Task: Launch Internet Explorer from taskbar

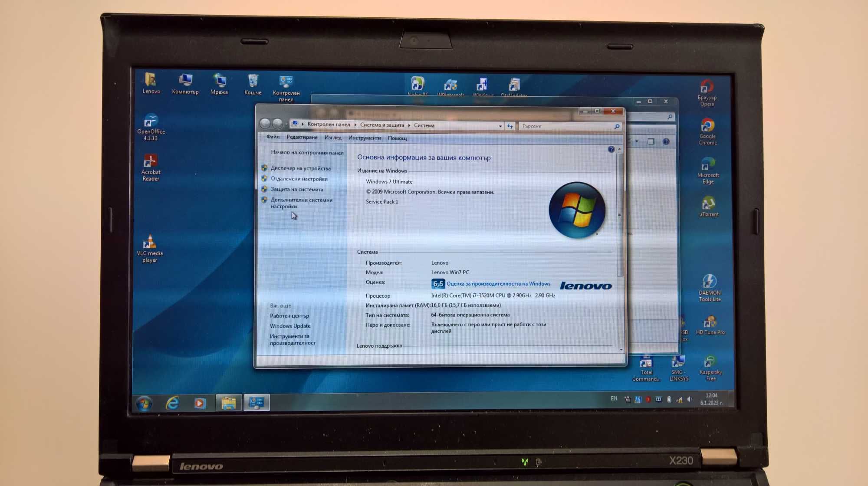Action: [x=173, y=404]
